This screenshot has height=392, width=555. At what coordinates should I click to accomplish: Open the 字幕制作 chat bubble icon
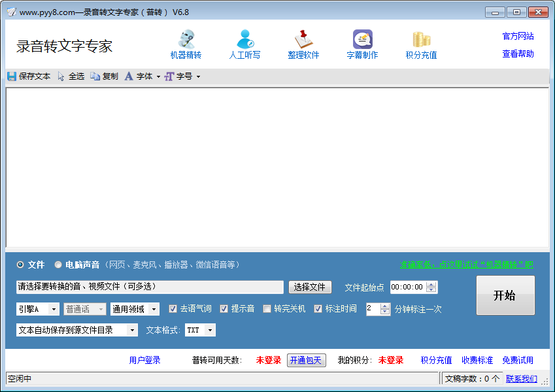click(362, 39)
